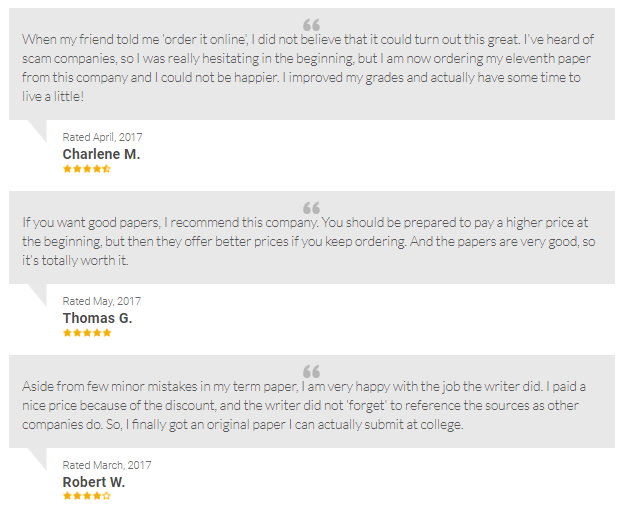This screenshot has width=627, height=505.
Task: Click the reviewer name Thomas G.
Action: pyautogui.click(x=97, y=318)
